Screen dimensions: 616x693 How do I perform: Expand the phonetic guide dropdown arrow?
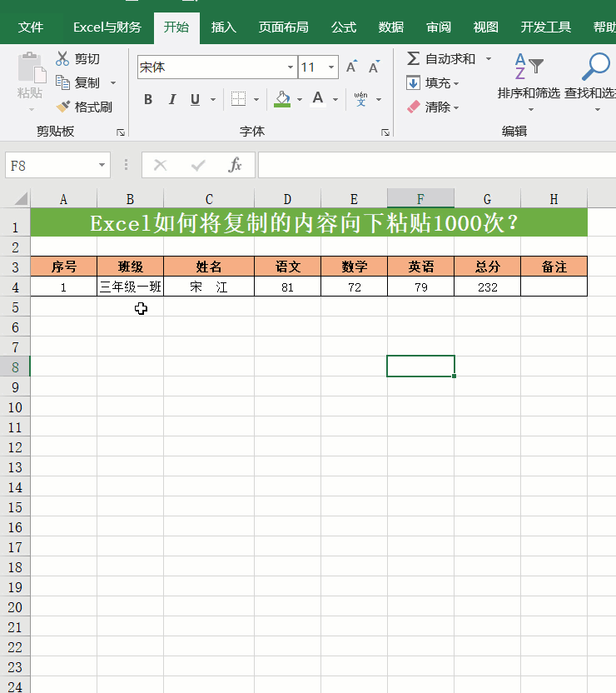pyautogui.click(x=379, y=99)
